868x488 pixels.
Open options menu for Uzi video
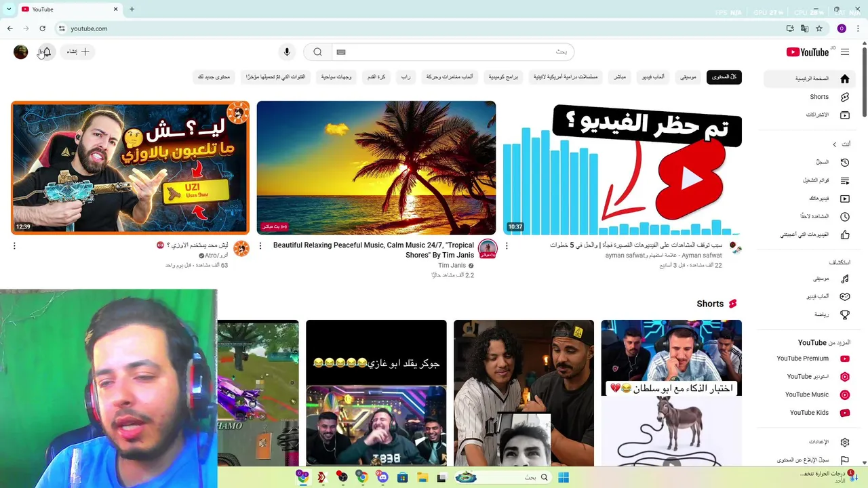coord(14,246)
